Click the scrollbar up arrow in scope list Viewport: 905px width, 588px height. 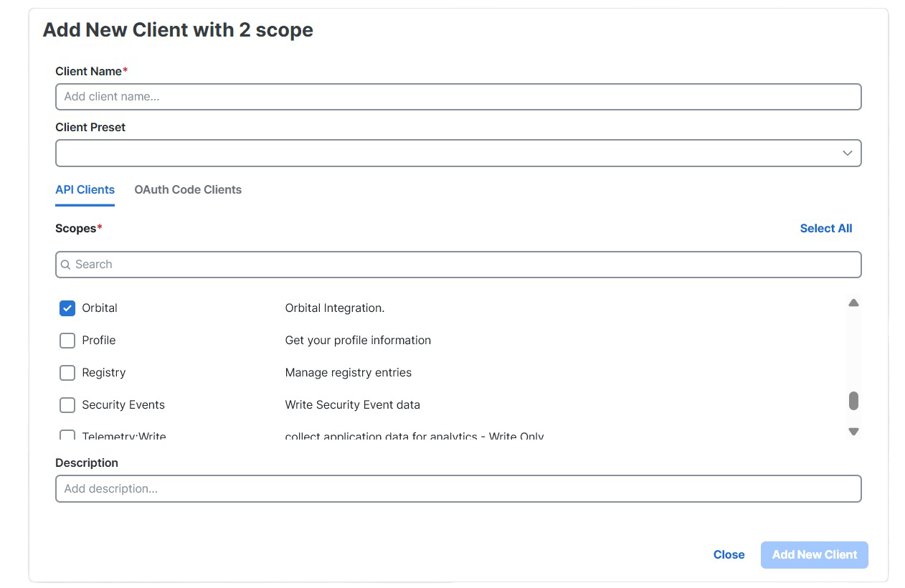[x=853, y=302]
